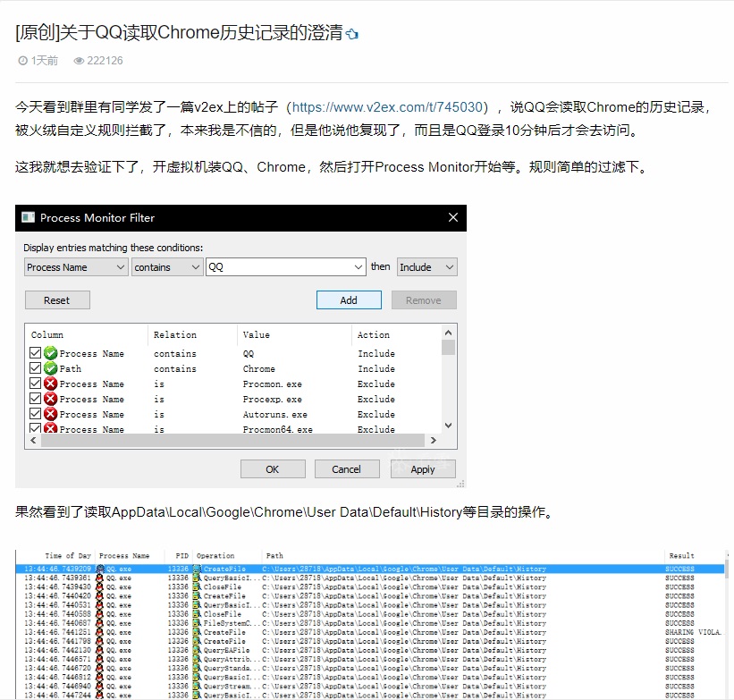Viewport: 734px width, 700px height.
Task: Uncheck the Procexp.exe exclude rule
Action: [x=34, y=399]
